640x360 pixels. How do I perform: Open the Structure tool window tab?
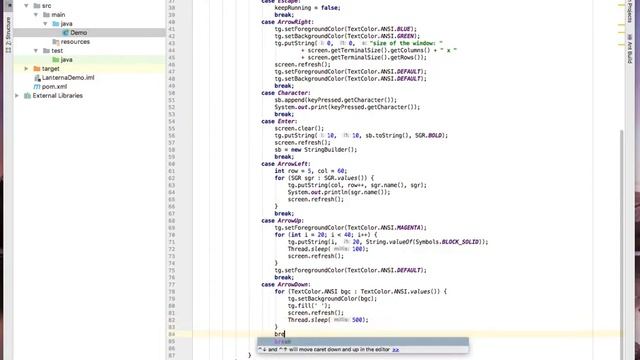click(x=8, y=35)
